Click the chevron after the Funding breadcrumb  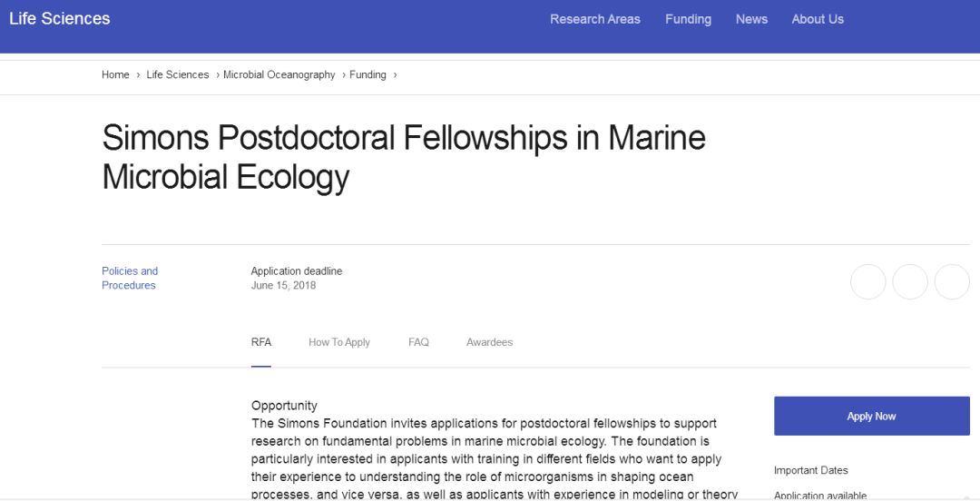[x=395, y=75]
